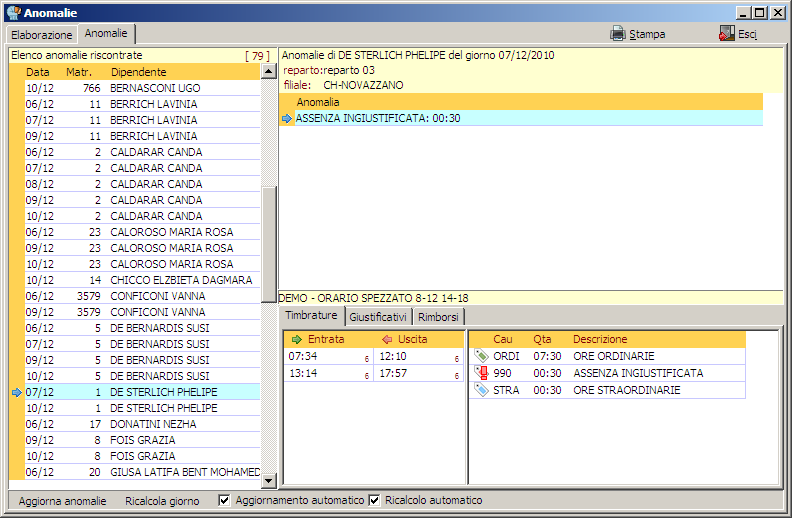Image resolution: width=792 pixels, height=518 pixels.
Task: Click Ricalcola giorno button
Action: click(x=162, y=501)
